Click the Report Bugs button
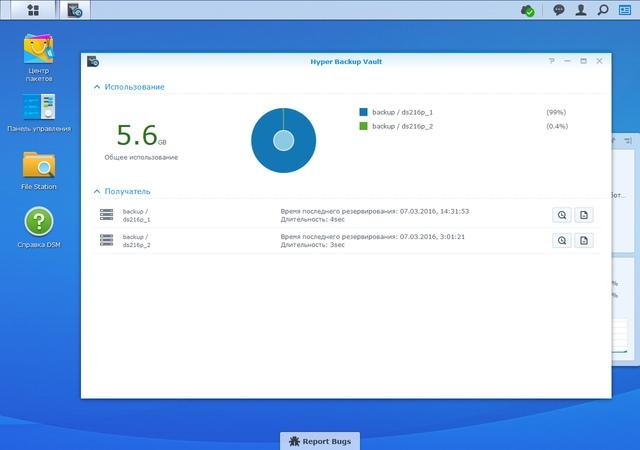 pyautogui.click(x=320, y=441)
